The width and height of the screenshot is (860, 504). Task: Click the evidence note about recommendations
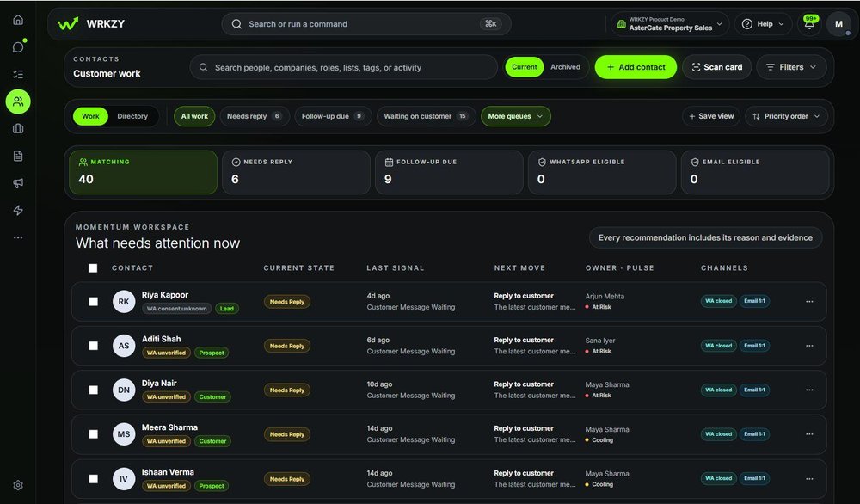point(705,237)
